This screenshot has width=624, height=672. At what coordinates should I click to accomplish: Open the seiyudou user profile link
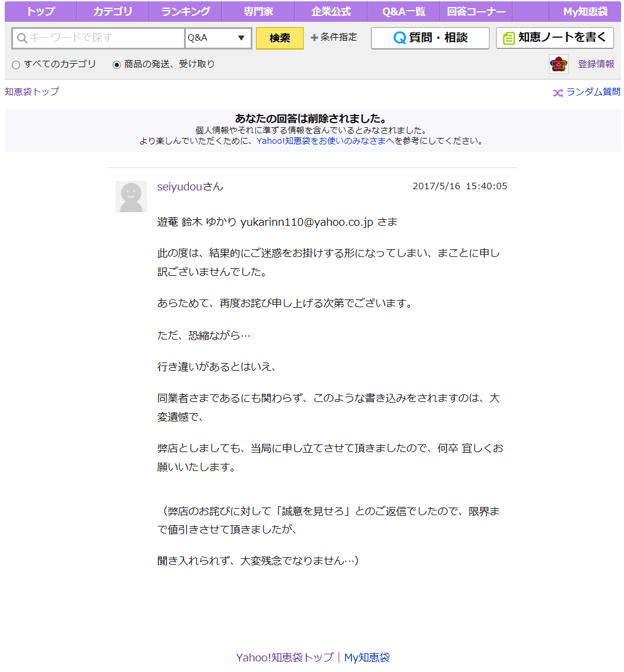(179, 186)
